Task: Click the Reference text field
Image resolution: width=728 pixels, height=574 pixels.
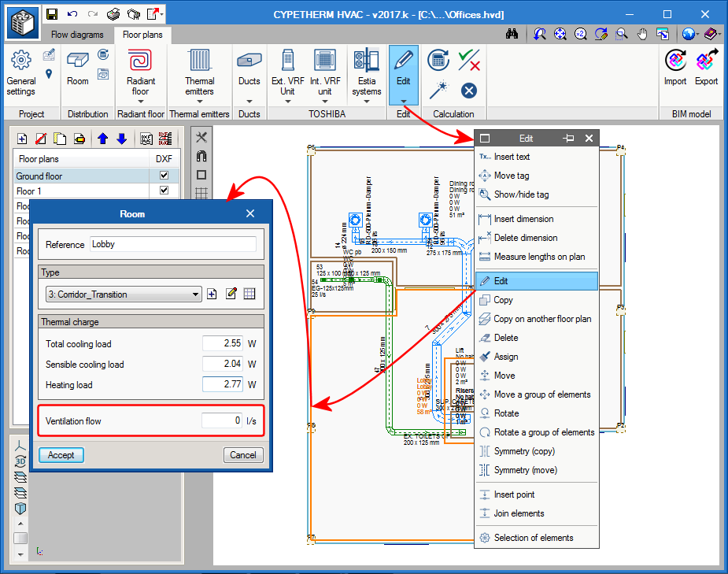Action: pos(173,244)
